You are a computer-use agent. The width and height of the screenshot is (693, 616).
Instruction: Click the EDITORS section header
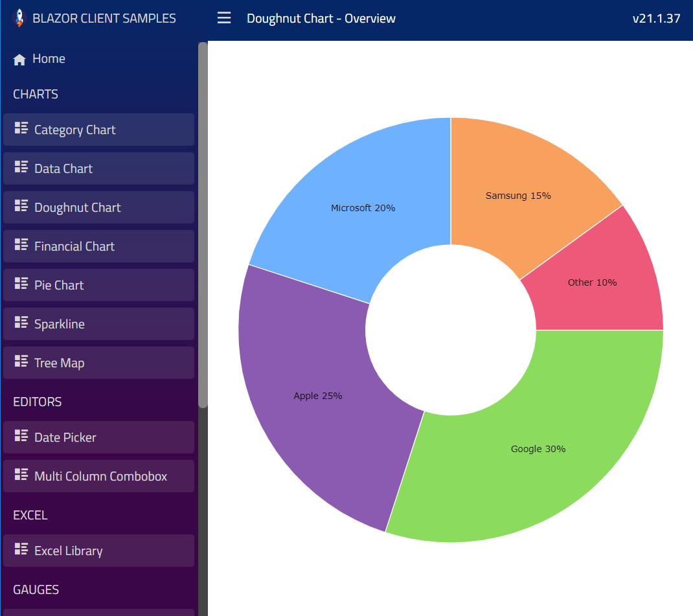[x=37, y=402]
